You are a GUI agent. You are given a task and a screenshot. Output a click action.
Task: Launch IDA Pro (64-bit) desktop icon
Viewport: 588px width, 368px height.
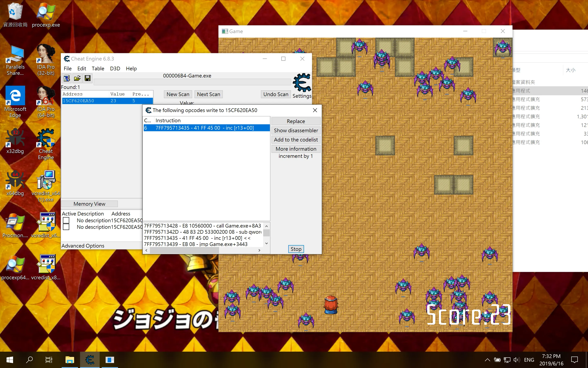(46, 102)
